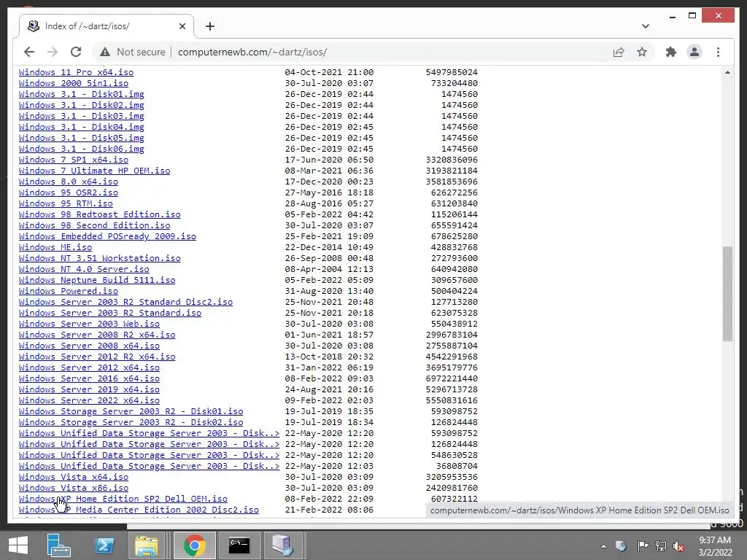Screen dimensions: 747x560
Task: Open the computer setup taskbar icon
Action: click(x=283, y=545)
